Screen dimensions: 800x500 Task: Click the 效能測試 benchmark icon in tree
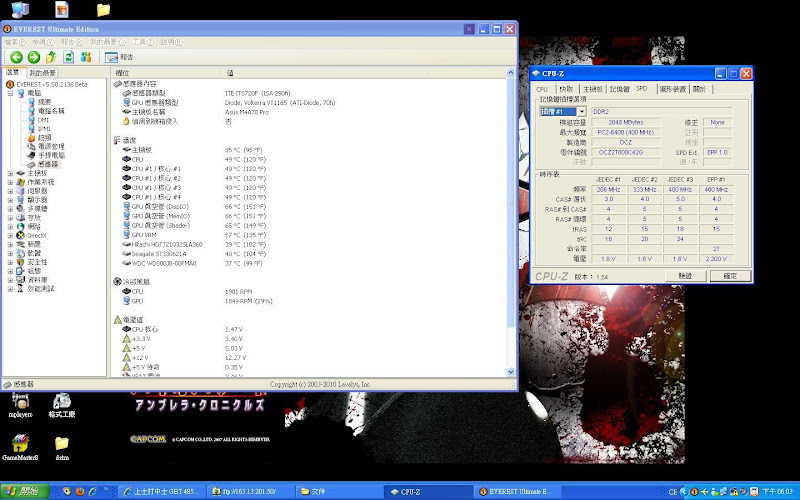click(x=20, y=288)
